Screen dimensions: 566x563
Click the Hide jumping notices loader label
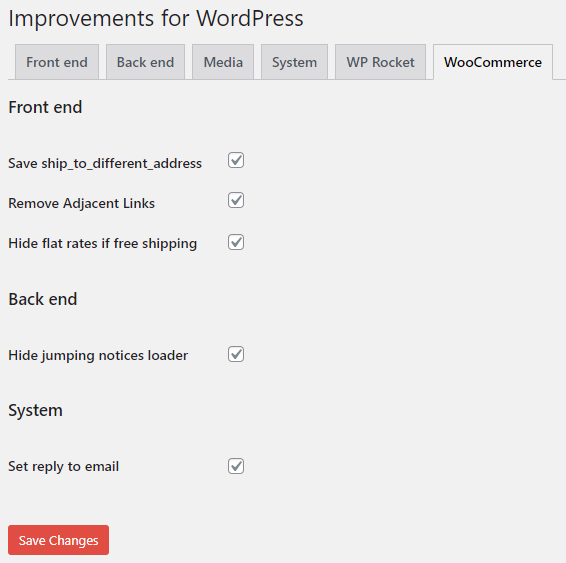pyautogui.click(x=98, y=355)
